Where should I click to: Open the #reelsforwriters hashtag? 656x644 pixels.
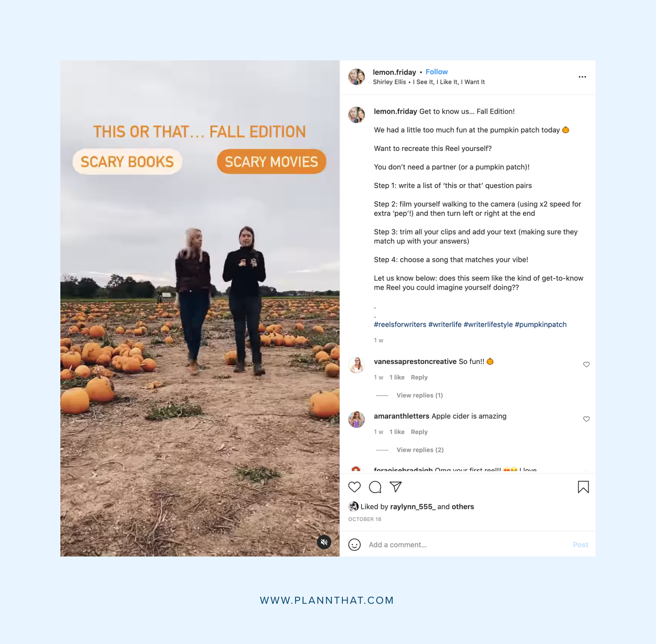coord(400,325)
